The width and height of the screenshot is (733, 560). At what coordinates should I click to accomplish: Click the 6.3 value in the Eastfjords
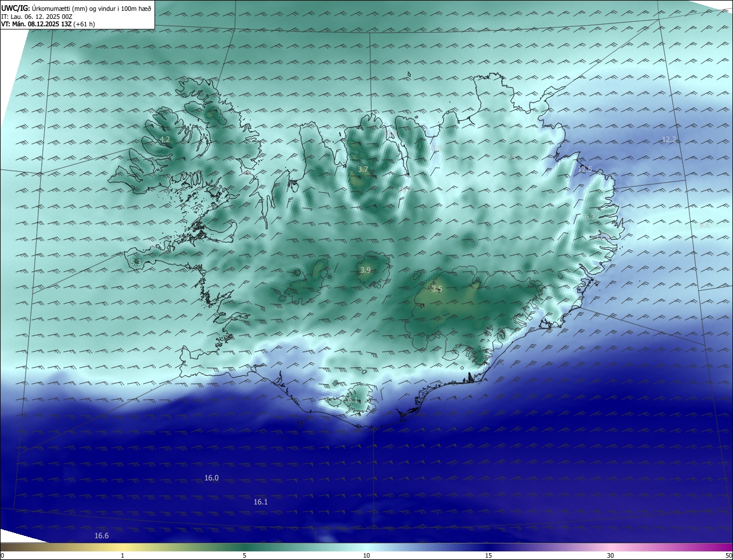pos(589,217)
